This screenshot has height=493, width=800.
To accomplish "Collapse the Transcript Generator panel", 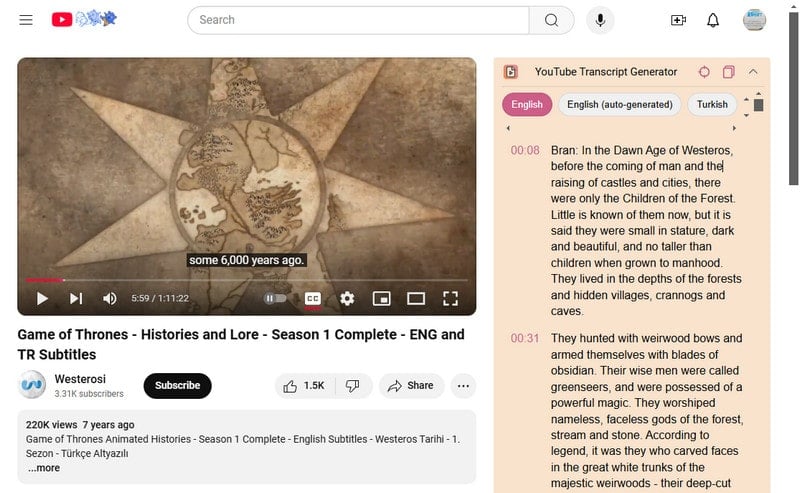I will click(x=753, y=72).
